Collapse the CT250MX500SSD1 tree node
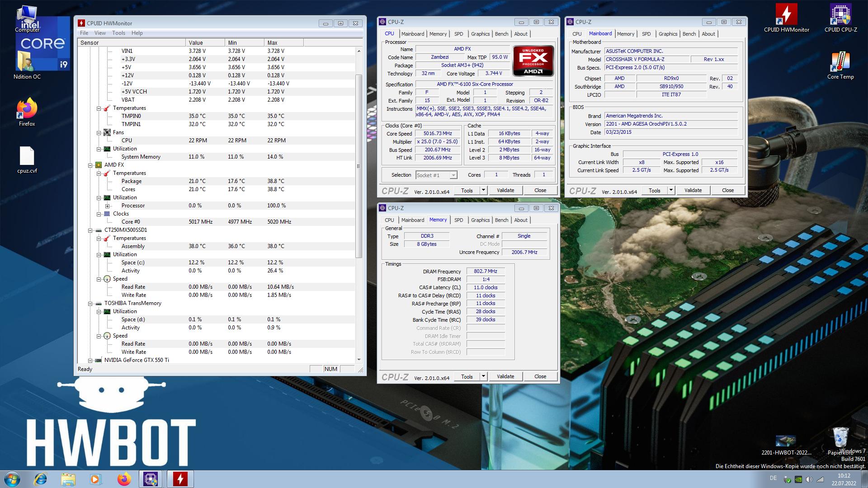The width and height of the screenshot is (868, 488). point(90,230)
